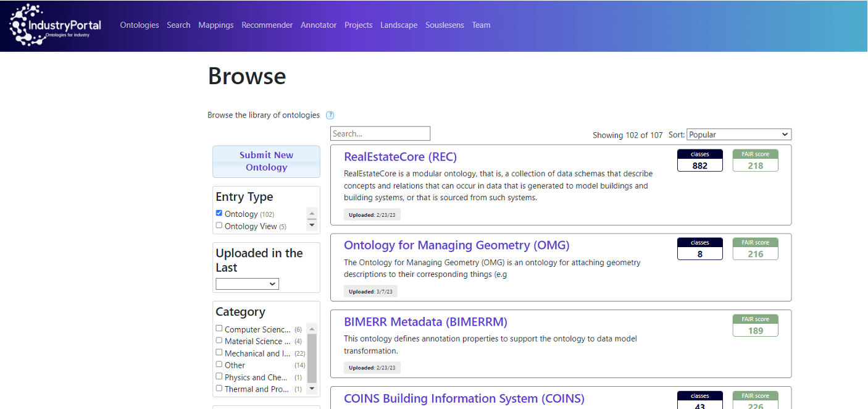Open the RealEstateCore (REC) ontology link

(x=400, y=157)
